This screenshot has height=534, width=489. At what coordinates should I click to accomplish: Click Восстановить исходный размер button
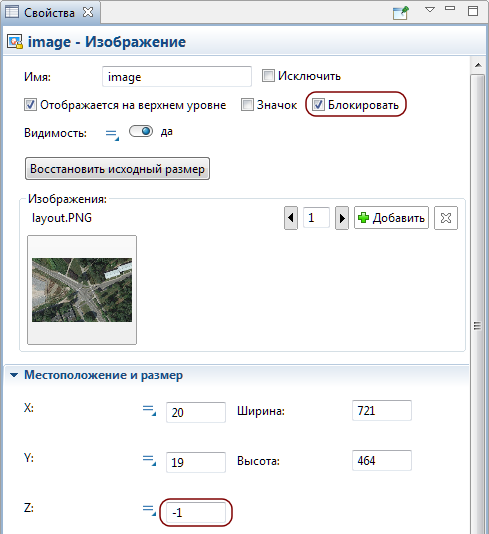pos(117,169)
